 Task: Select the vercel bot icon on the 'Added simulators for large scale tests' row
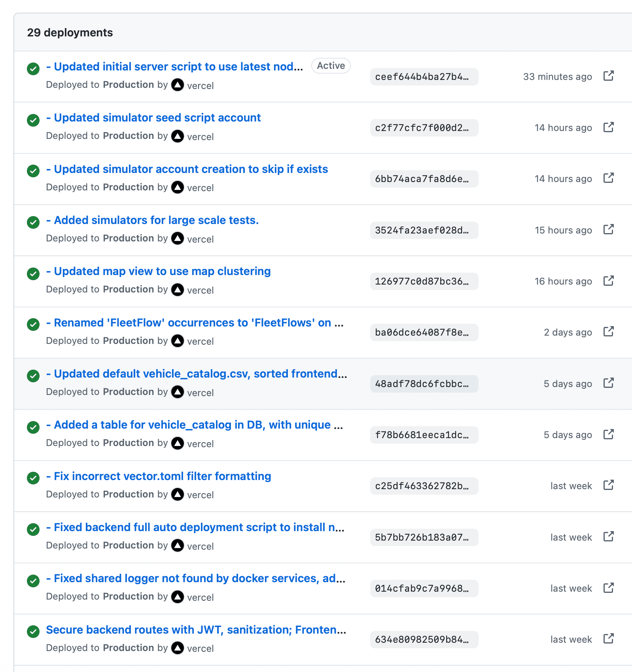[178, 239]
